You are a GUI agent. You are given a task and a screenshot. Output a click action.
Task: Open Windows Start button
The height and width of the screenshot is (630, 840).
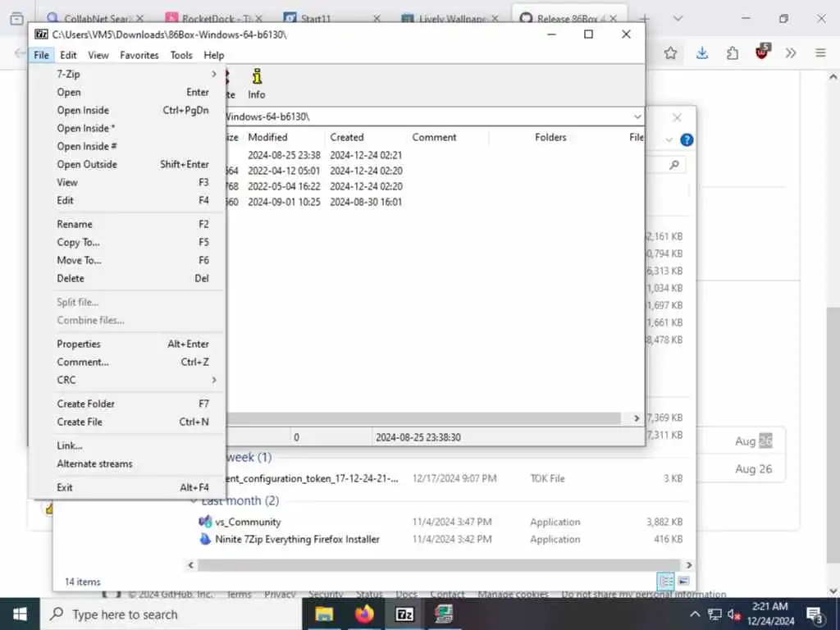[x=20, y=614]
